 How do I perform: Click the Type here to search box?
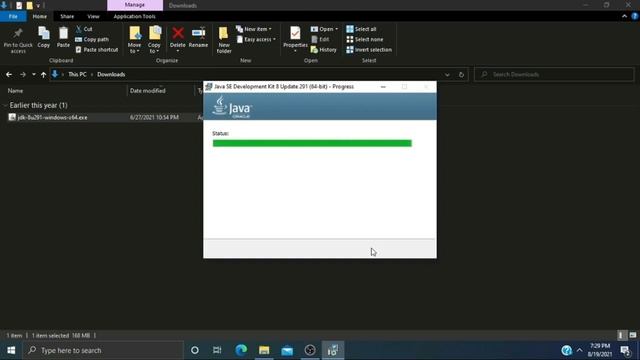coord(103,350)
